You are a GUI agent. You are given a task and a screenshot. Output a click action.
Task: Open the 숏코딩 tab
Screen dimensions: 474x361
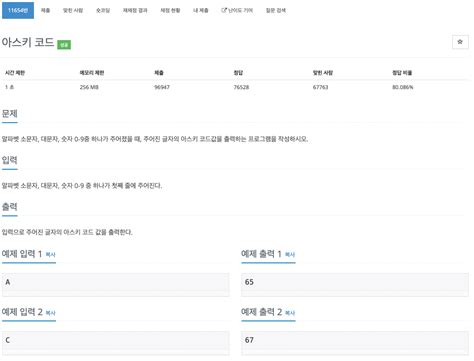coord(103,10)
